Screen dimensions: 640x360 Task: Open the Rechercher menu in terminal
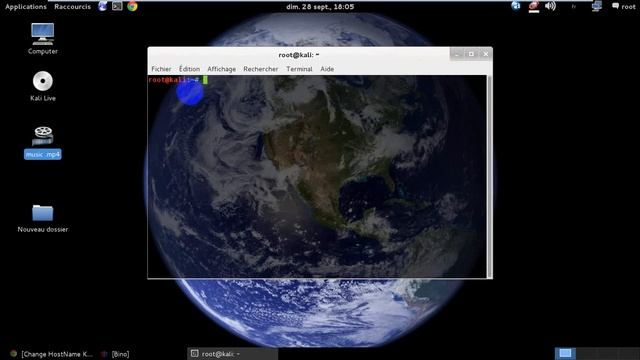[x=261, y=69]
